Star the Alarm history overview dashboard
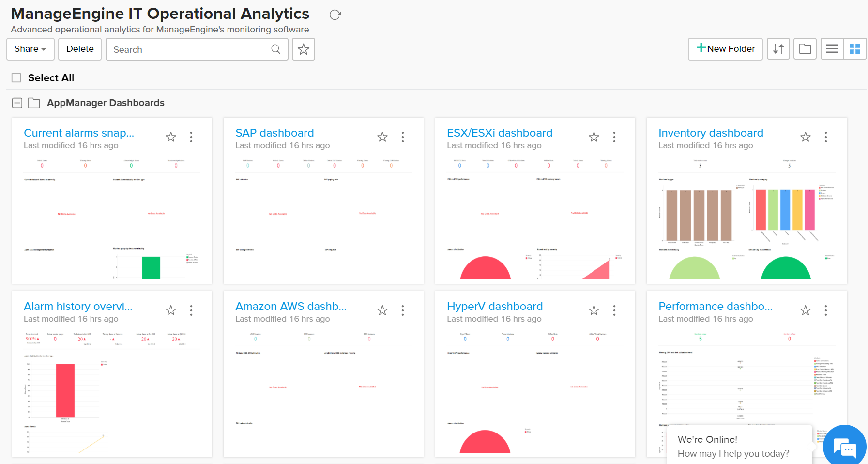The image size is (868, 464). point(171,310)
